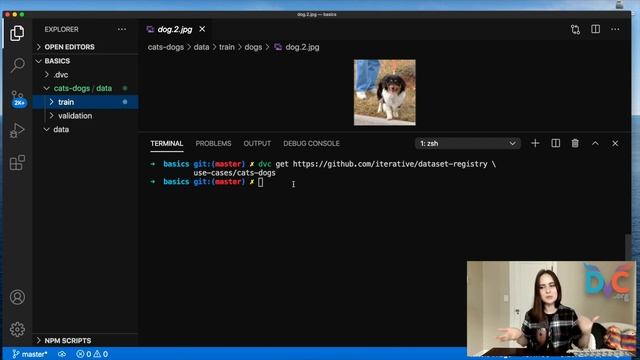This screenshot has height=360, width=640.
Task: Click the master* branch in status bar
Action: tap(29, 354)
